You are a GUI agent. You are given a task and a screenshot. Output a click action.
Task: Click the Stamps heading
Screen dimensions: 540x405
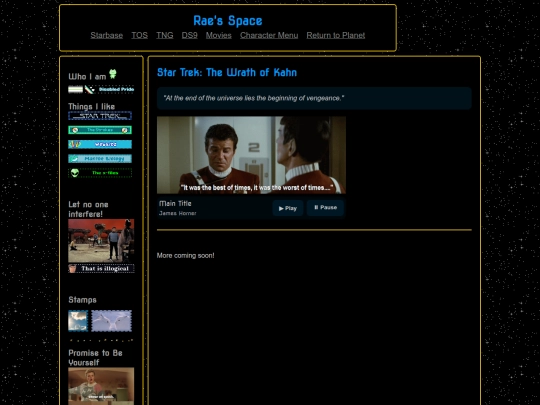pyautogui.click(x=82, y=300)
